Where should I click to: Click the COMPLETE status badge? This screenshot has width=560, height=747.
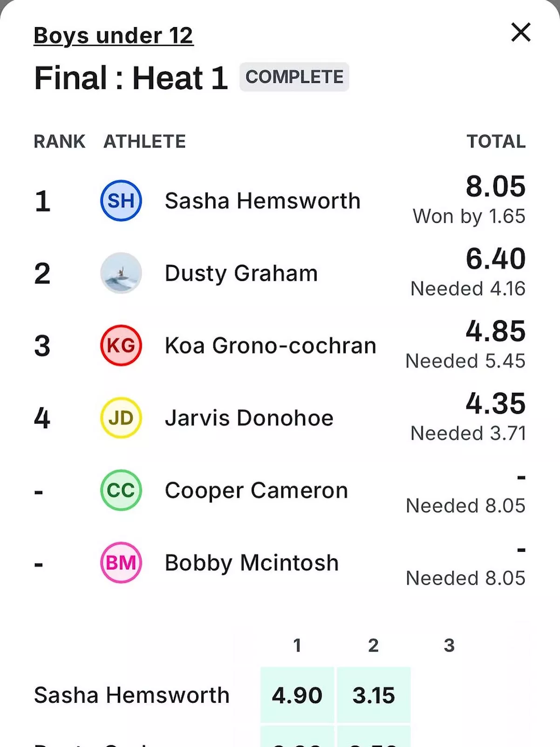(x=294, y=77)
